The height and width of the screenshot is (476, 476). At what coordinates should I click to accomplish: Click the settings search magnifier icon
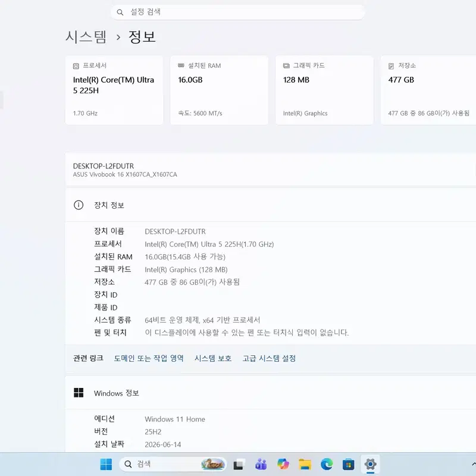pyautogui.click(x=120, y=12)
